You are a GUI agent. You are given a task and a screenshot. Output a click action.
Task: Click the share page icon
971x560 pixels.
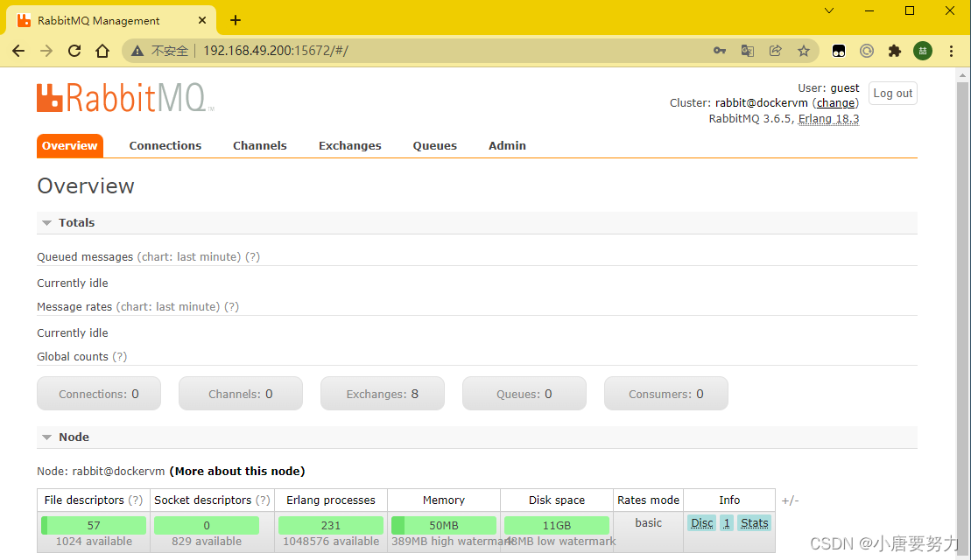click(776, 51)
